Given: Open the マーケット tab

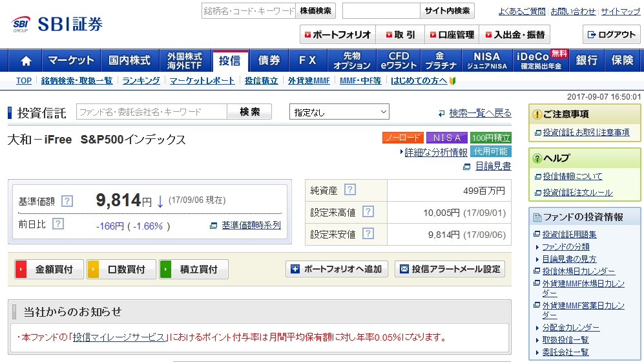Looking at the screenshot, I should pos(71,61).
